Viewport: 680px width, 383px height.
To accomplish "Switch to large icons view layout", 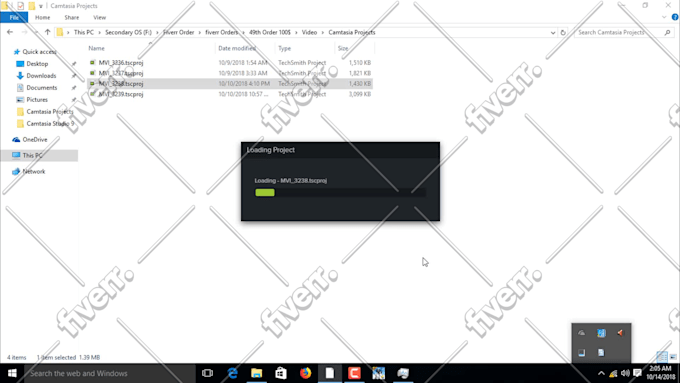I will [673, 357].
